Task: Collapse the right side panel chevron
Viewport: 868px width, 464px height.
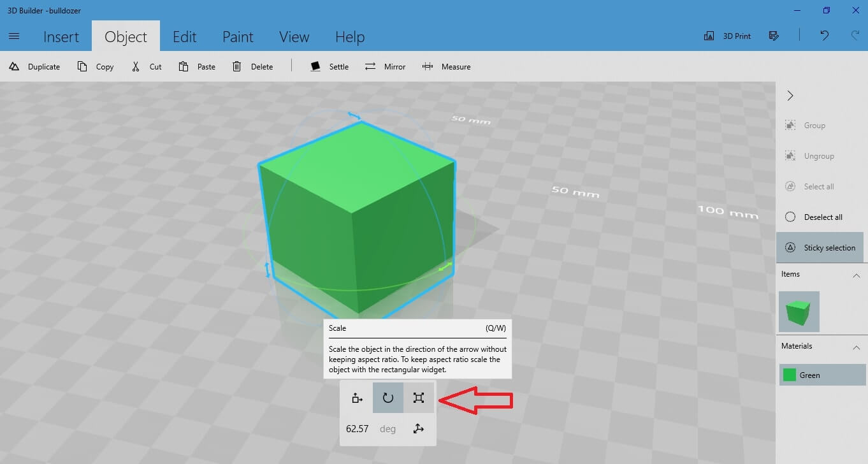Action: coord(790,96)
